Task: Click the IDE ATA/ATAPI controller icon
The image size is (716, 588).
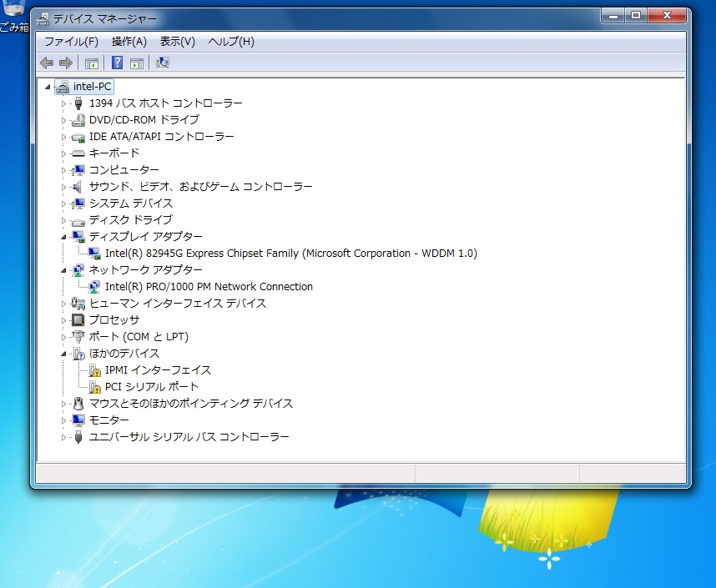Action: [78, 137]
